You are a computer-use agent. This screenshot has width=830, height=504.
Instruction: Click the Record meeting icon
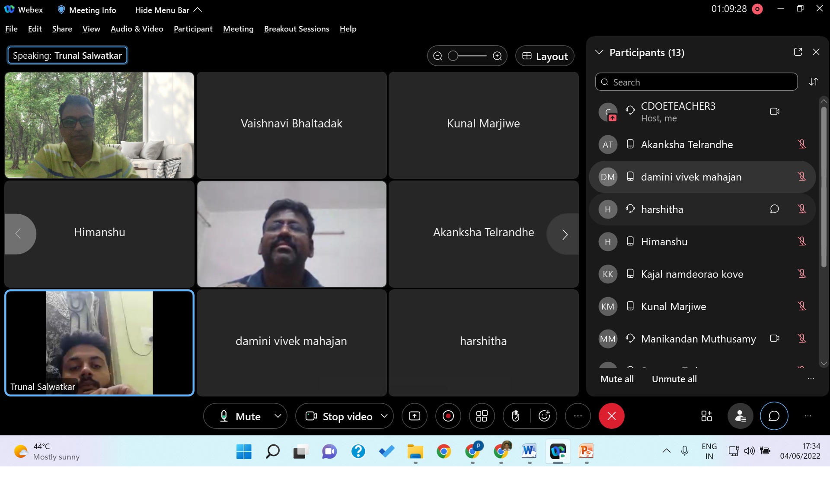click(x=448, y=416)
